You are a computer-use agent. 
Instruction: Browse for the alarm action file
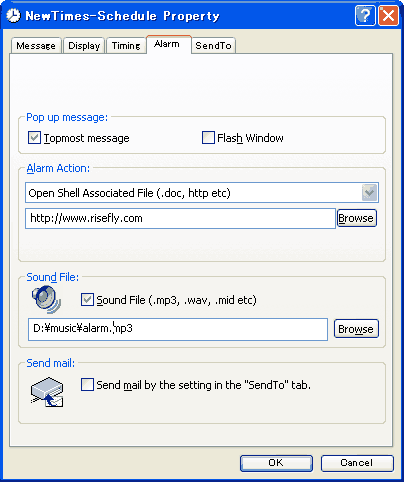click(x=356, y=218)
